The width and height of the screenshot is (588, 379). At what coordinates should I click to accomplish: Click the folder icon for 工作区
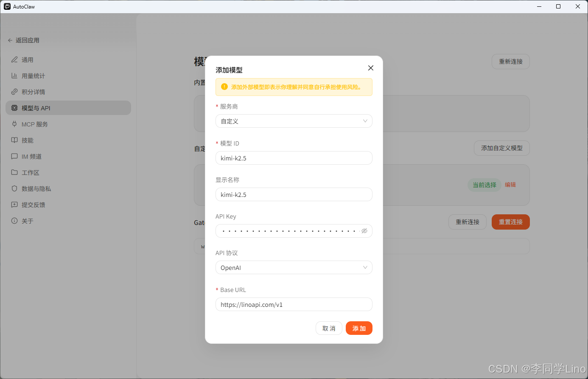point(14,173)
